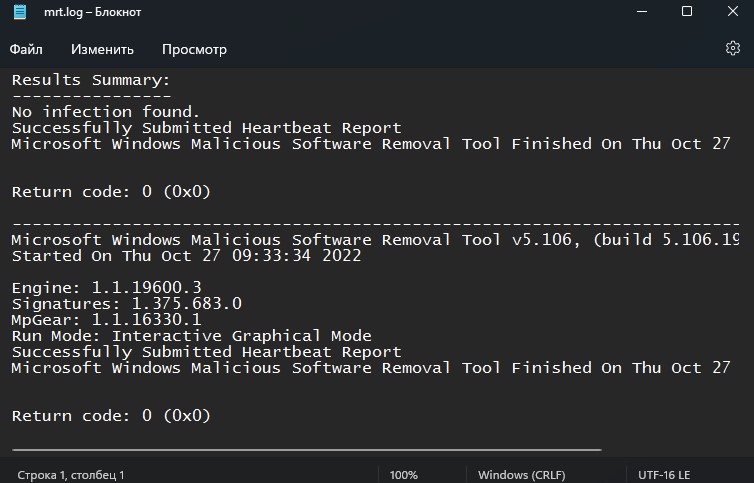Click second 'Successfully Submitted Heartbeat Report' line
754x483 pixels.
click(x=206, y=352)
